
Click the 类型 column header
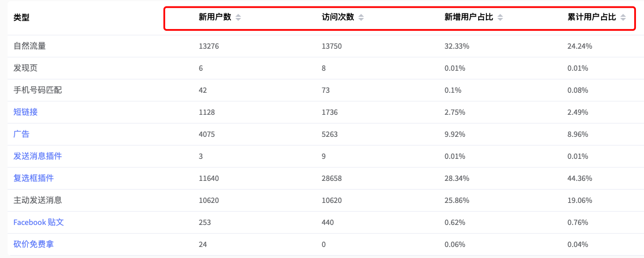coord(21,17)
